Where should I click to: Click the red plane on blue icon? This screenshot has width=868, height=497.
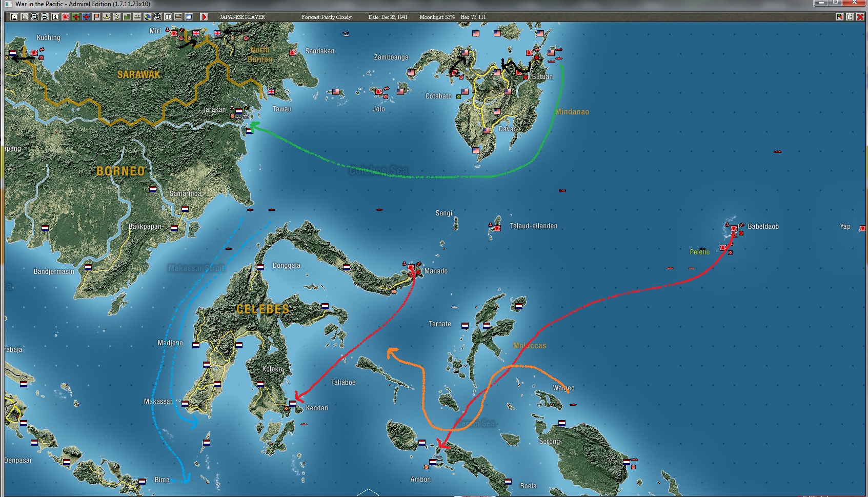[86, 17]
